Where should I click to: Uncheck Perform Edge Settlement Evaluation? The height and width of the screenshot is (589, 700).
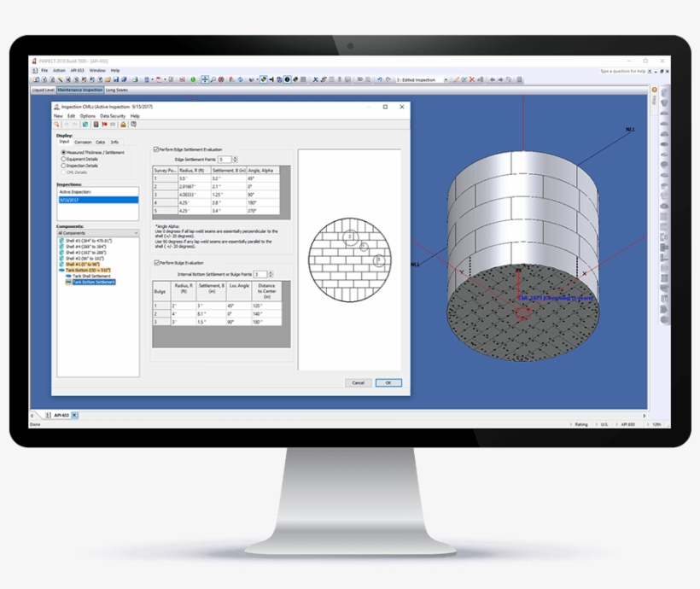point(155,149)
